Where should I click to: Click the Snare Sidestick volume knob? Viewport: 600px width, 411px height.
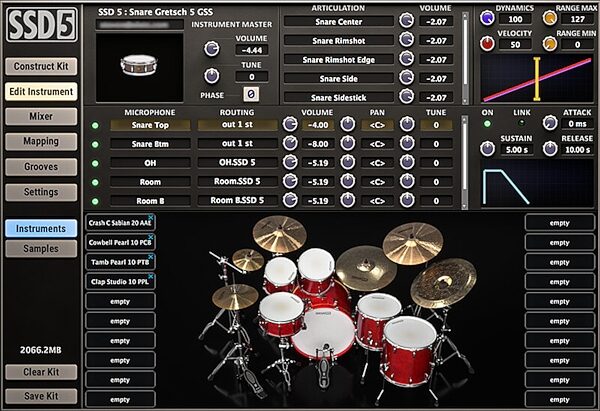406,96
